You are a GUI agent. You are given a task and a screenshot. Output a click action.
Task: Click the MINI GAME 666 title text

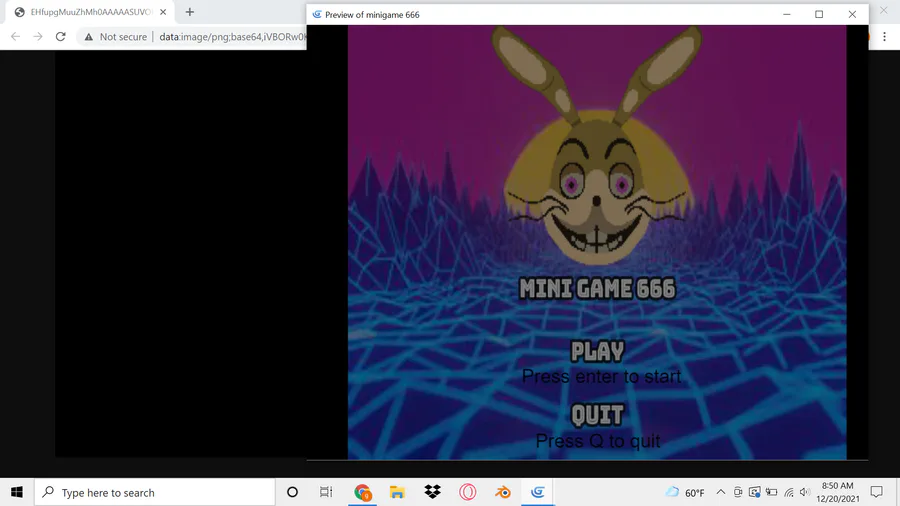point(598,289)
